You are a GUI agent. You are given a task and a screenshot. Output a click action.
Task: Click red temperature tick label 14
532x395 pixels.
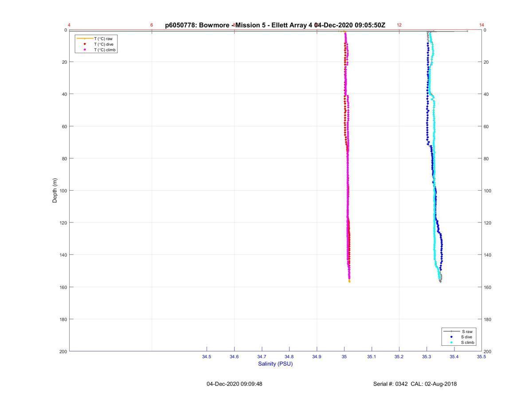click(481, 25)
